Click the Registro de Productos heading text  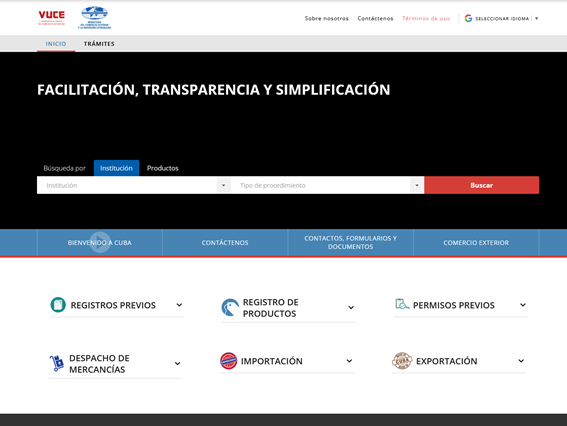[x=271, y=308]
